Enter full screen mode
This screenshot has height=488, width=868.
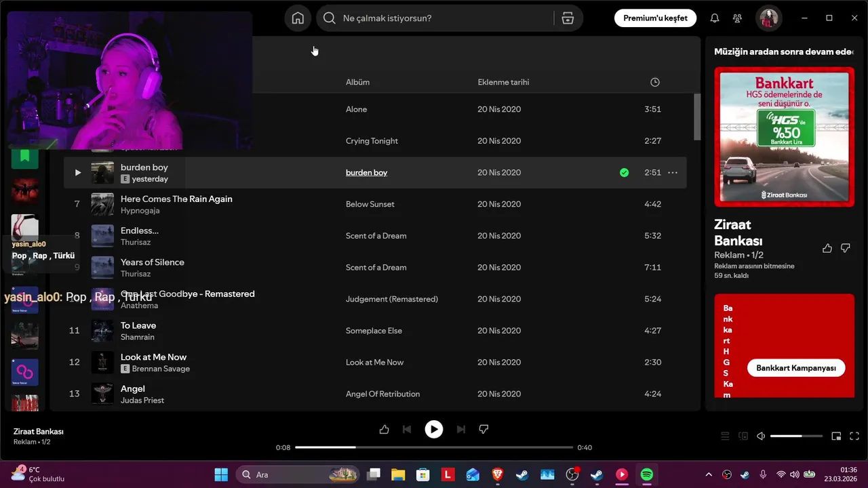click(854, 436)
